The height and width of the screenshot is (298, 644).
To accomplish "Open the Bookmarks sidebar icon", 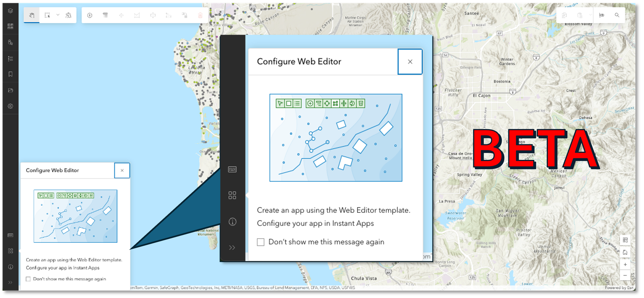I will tap(10, 74).
